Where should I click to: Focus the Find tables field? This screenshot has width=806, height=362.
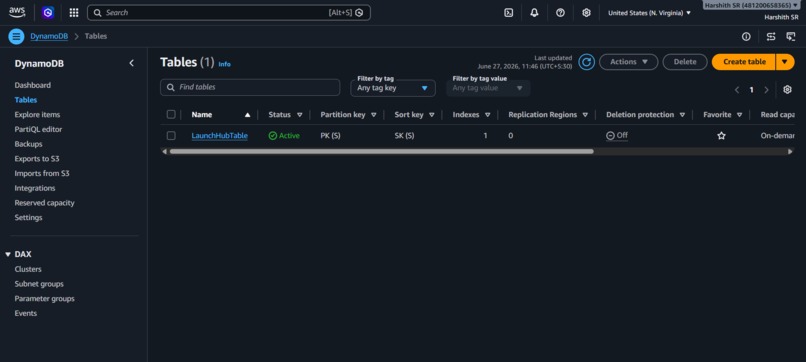coord(250,87)
